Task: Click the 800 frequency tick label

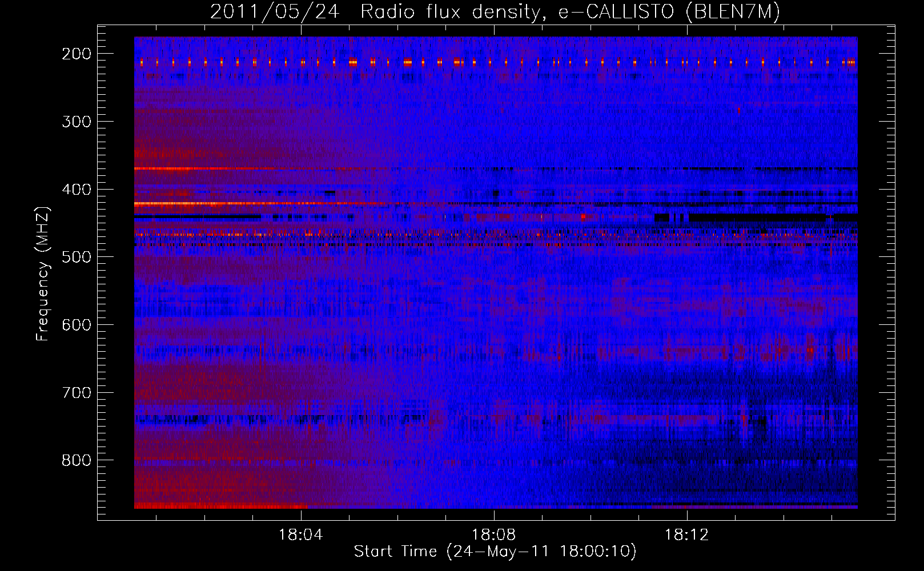Action: (77, 460)
